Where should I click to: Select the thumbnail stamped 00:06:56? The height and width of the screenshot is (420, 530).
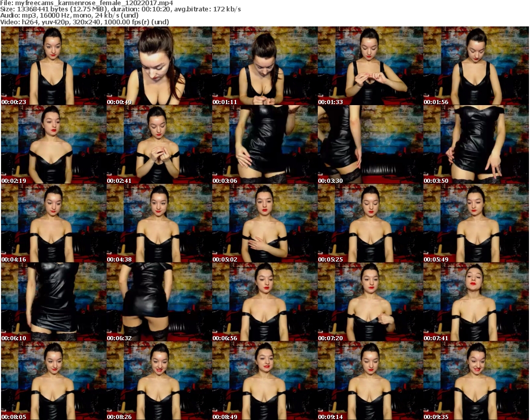coord(265,302)
